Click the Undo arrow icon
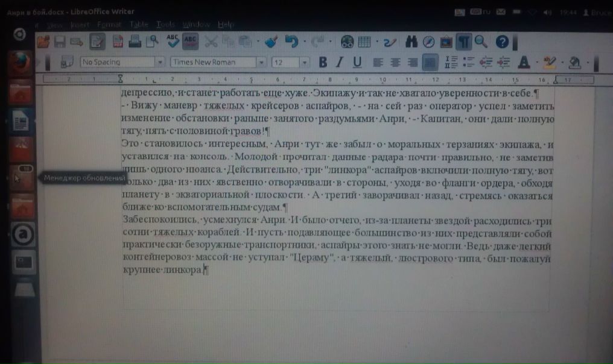 (x=291, y=42)
